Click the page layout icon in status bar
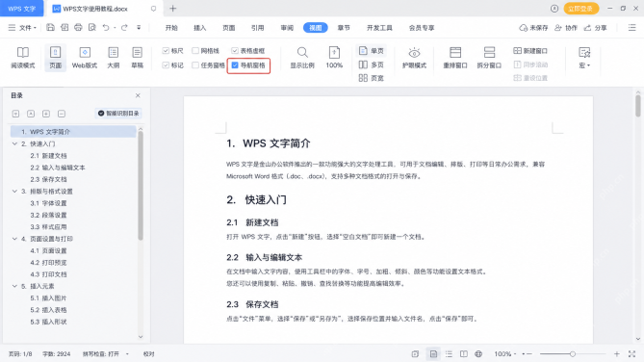 click(433, 353)
